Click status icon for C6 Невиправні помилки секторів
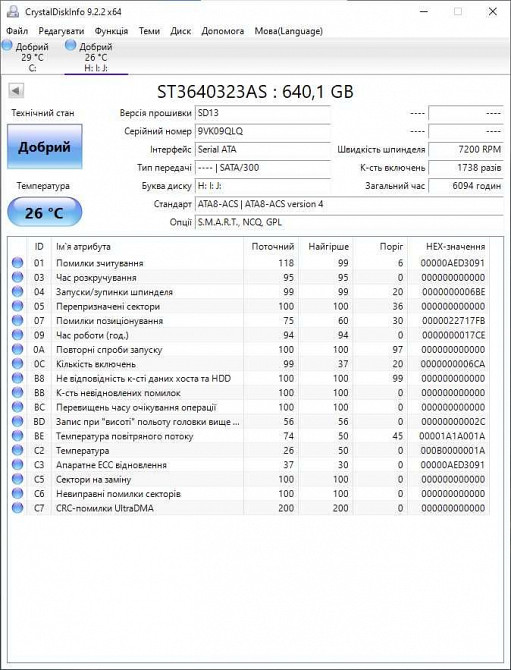The height and width of the screenshot is (670, 511). pyautogui.click(x=18, y=494)
